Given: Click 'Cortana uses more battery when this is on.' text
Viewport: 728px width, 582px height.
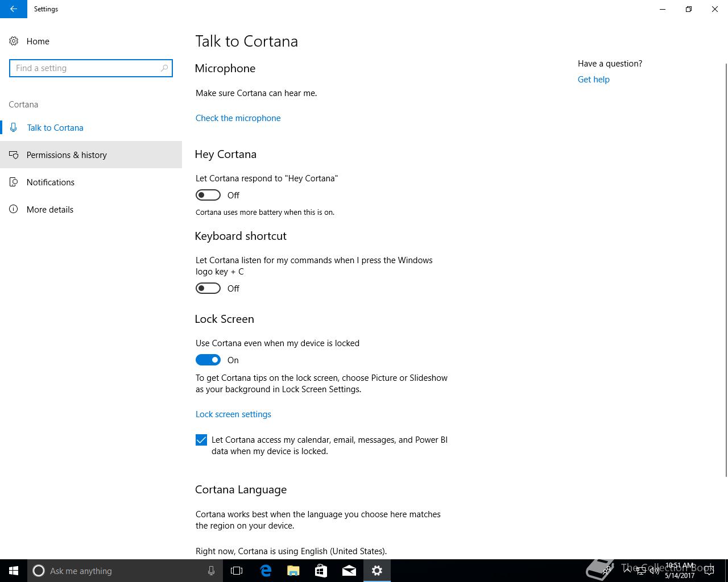Looking at the screenshot, I should [x=265, y=213].
